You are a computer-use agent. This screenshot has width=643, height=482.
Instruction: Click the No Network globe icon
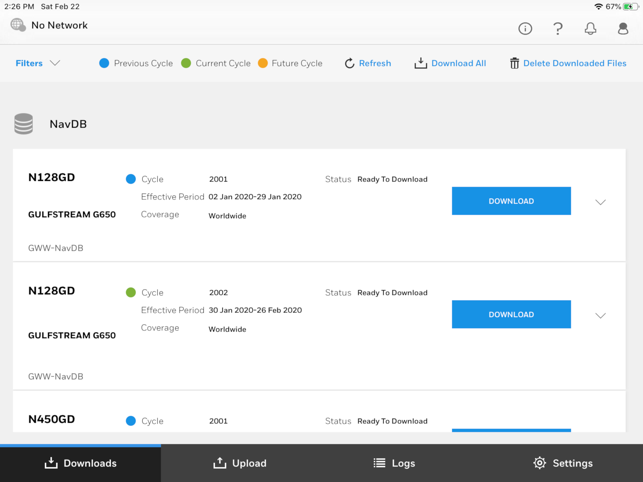[18, 25]
